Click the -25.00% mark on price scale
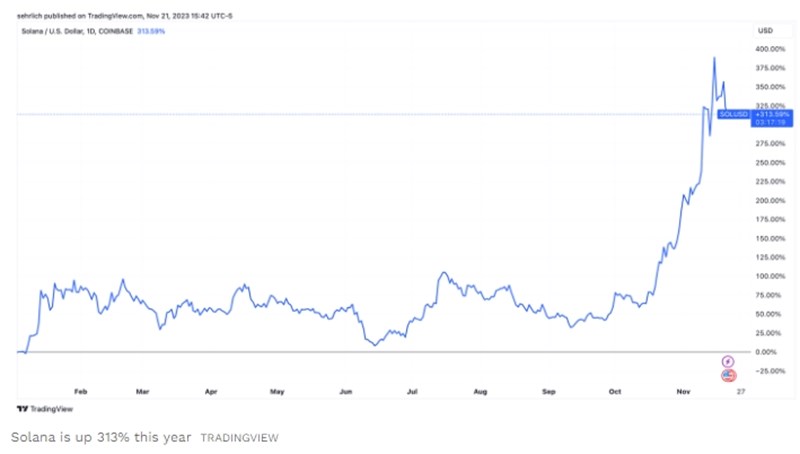 click(x=768, y=371)
